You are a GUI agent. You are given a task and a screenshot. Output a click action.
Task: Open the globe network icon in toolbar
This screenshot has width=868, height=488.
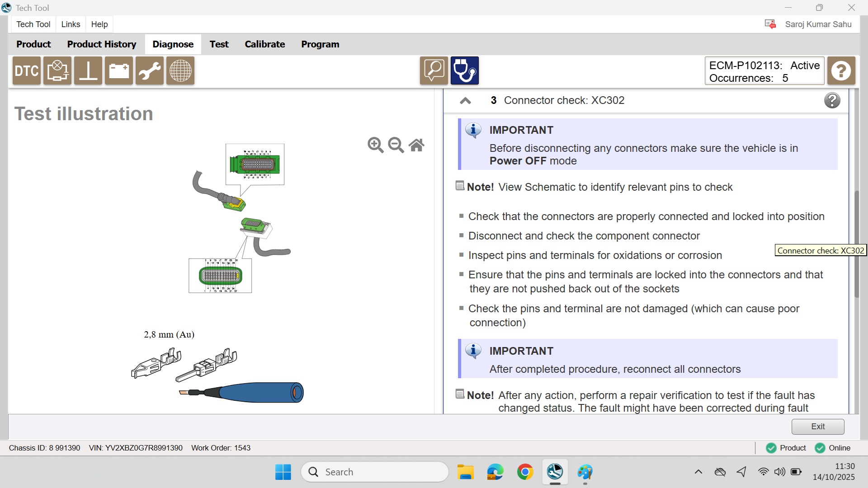click(x=180, y=71)
